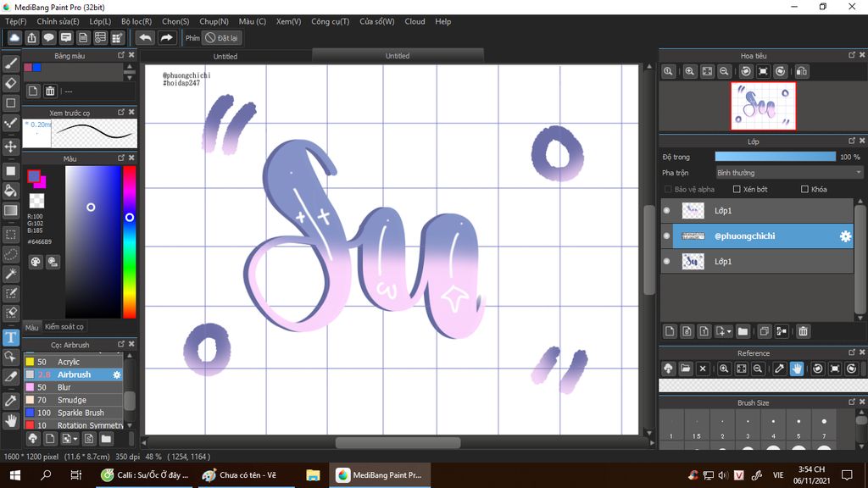Pick brush size 5 preset

coord(798,427)
